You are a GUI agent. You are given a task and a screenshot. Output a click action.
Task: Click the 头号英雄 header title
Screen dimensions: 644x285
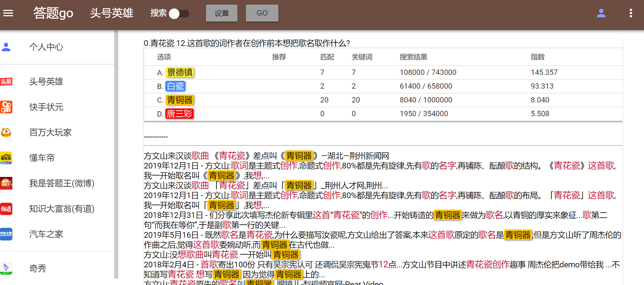pos(112,13)
